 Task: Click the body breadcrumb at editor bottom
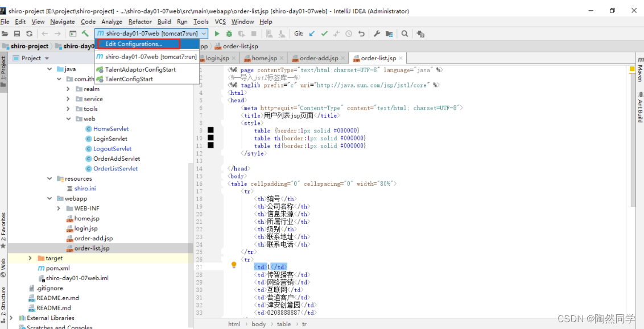259,324
